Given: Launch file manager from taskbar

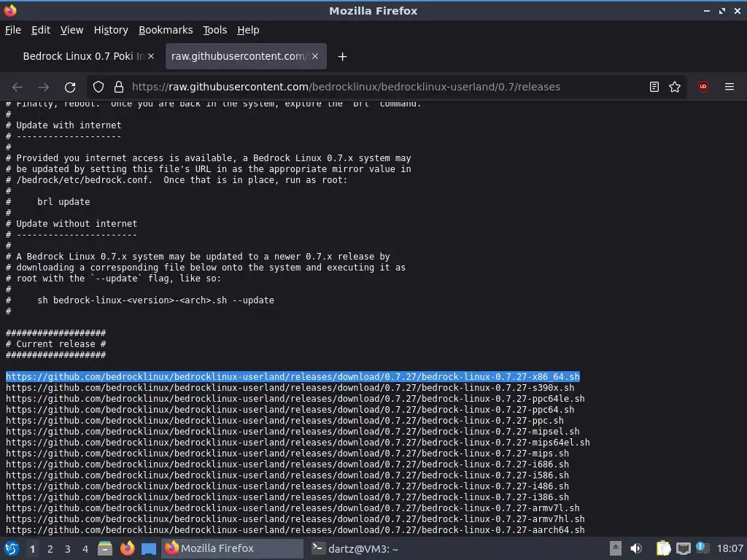Looking at the screenshot, I should coord(105,548).
